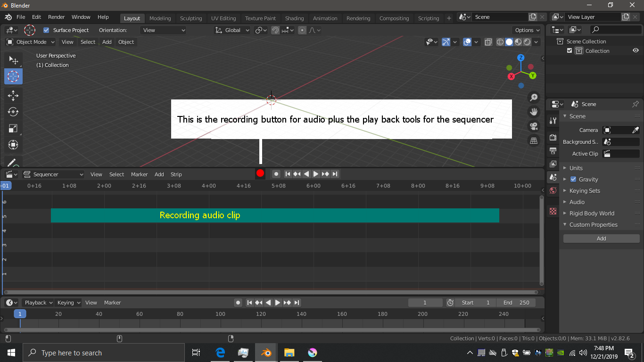This screenshot has height=362, width=644.
Task: Click the eyedropper beside the Camera field
Action: pos(635,130)
